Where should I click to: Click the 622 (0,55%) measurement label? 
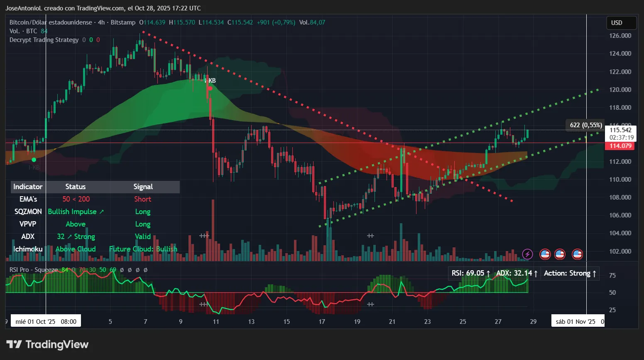coord(585,125)
